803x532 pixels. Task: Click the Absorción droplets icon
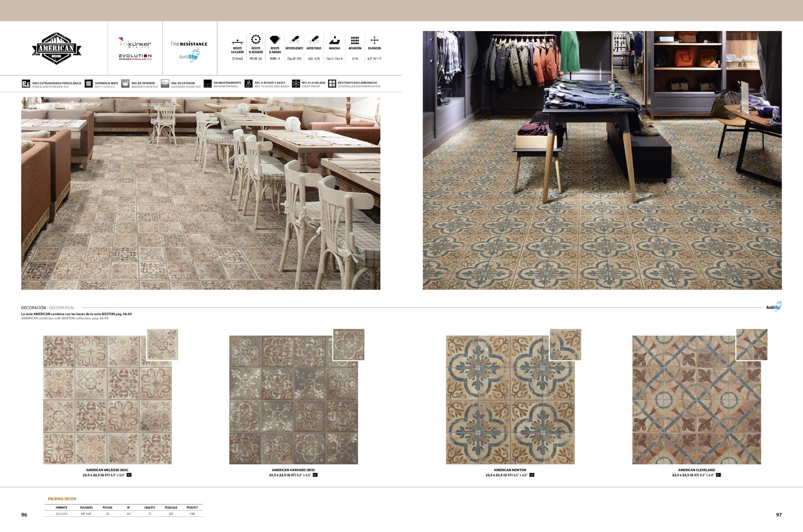(355, 40)
